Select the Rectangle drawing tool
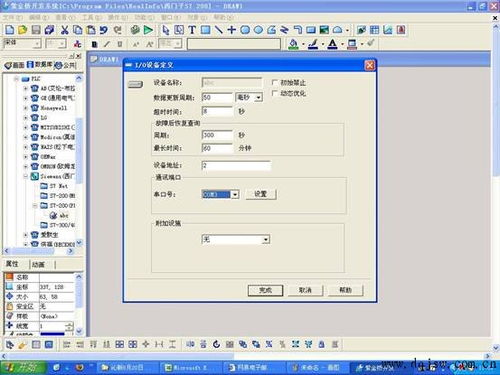The width and height of the screenshot is (500, 375). pos(205,30)
